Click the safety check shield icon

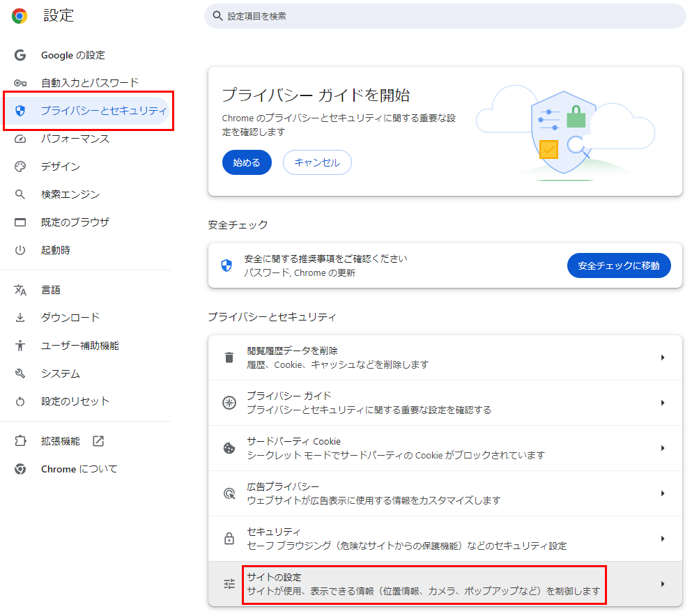click(x=226, y=265)
